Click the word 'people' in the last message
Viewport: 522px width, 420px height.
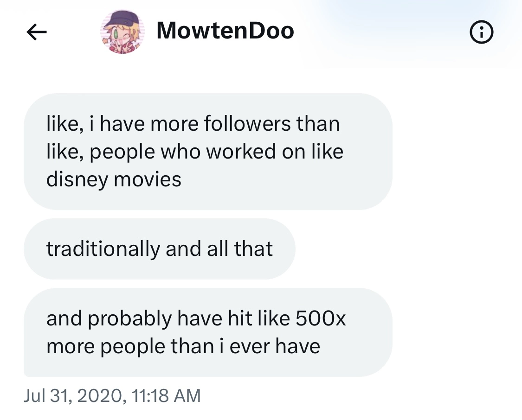coord(133,347)
